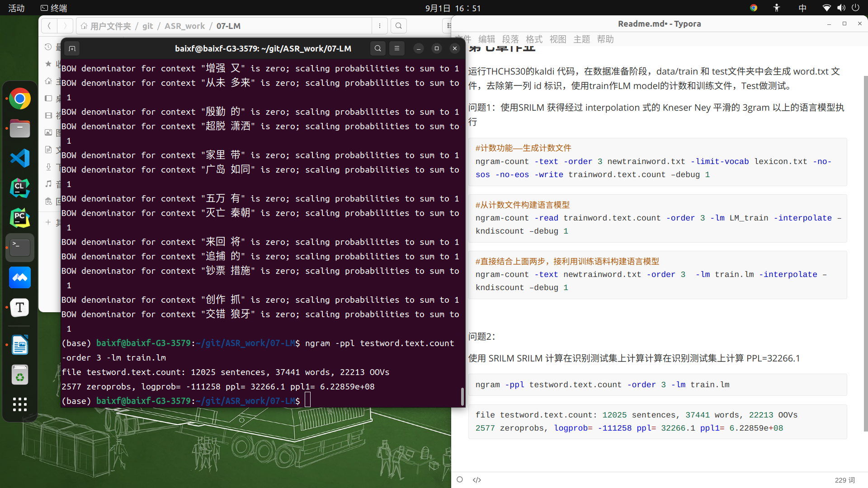
Task: Click the Typora word count 229 词
Action: pos(845,480)
